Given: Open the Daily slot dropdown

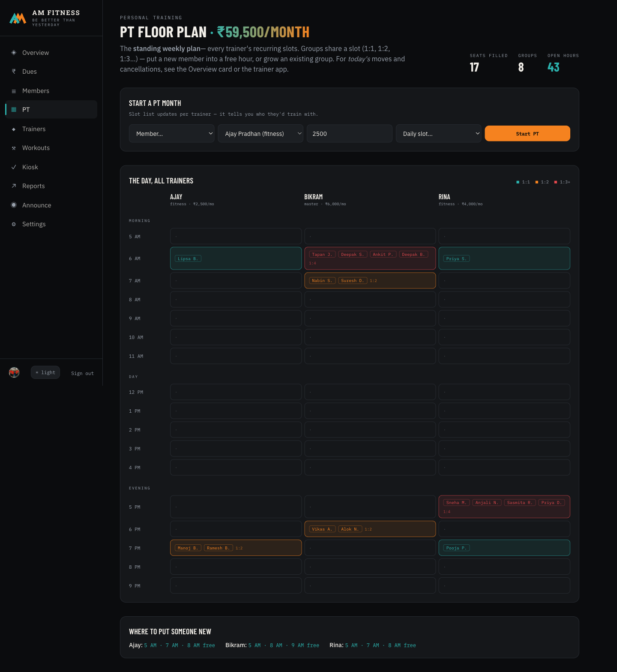Looking at the screenshot, I should 439,134.
